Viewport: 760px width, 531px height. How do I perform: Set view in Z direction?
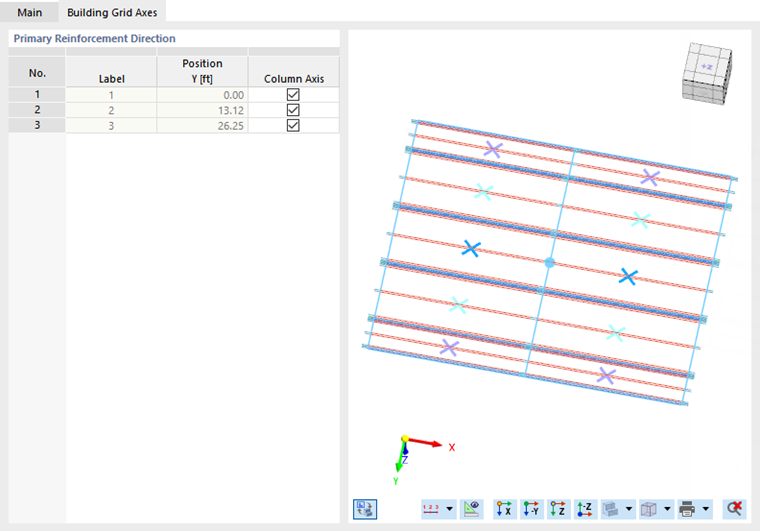[558, 509]
